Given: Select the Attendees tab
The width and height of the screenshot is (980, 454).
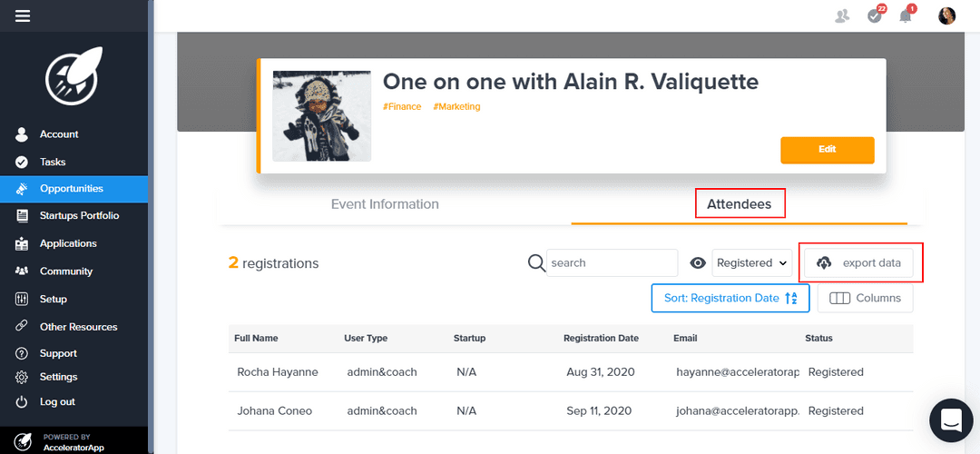Looking at the screenshot, I should [740, 204].
